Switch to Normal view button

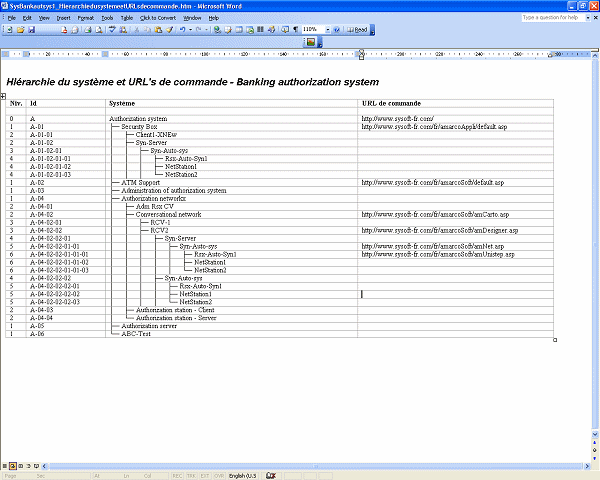(x=5, y=466)
